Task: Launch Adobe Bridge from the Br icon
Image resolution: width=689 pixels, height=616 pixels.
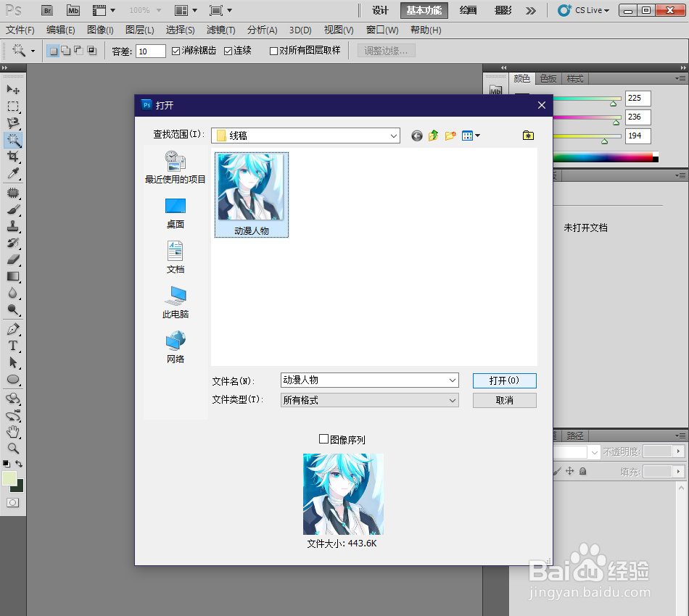Action: click(47, 11)
